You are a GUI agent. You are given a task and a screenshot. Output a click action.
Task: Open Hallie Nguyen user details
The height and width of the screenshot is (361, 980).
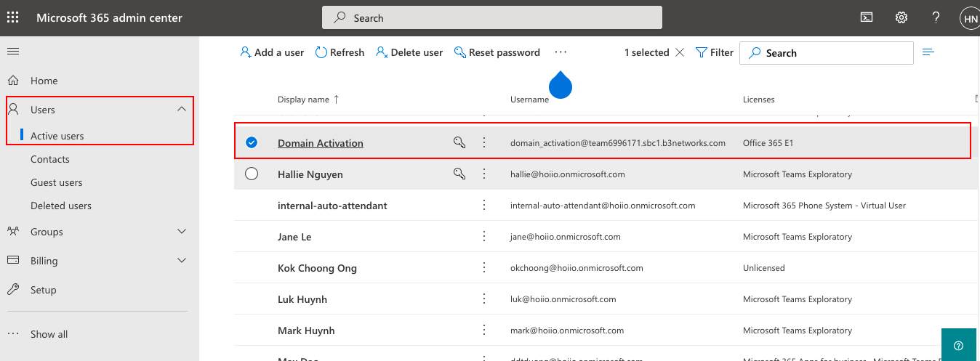[x=310, y=174]
